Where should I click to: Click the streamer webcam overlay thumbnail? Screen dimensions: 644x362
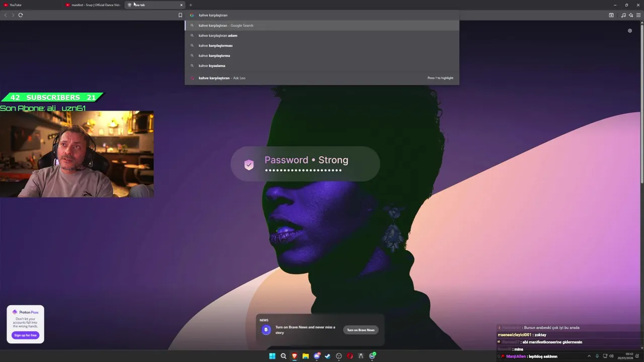(76, 154)
